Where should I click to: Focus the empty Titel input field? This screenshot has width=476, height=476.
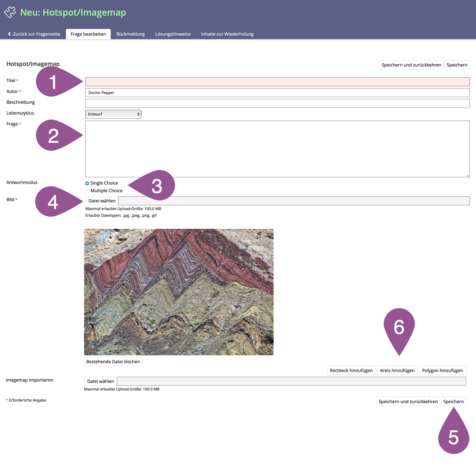click(x=277, y=82)
